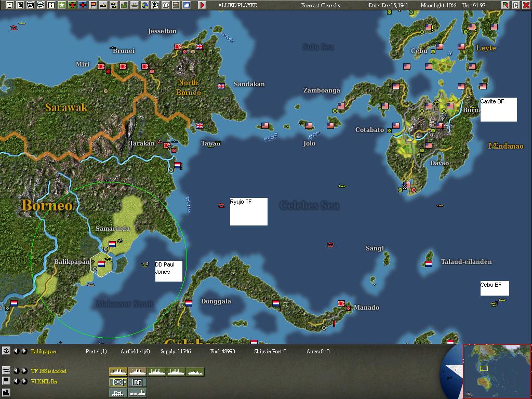Click the minimap in bottom right corner

pos(497,371)
